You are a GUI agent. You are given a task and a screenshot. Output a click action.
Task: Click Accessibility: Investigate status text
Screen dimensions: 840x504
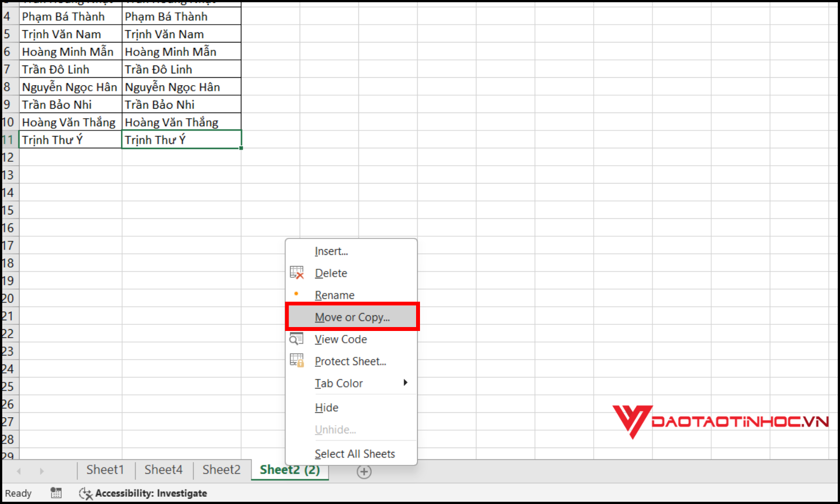151,493
